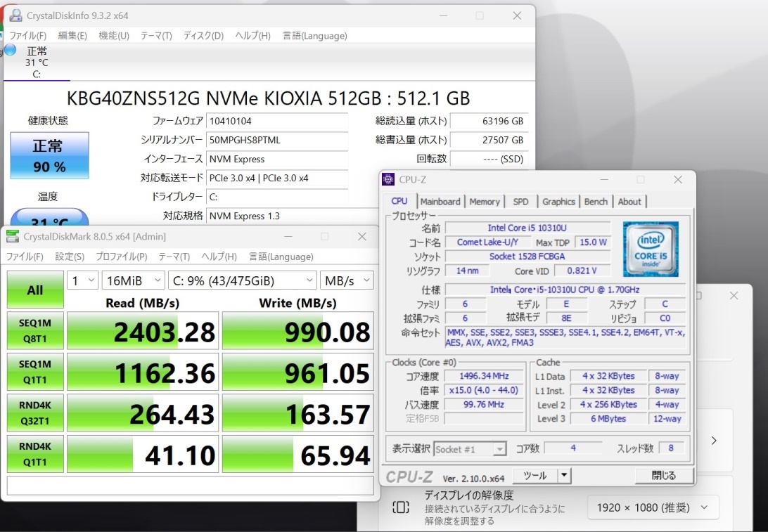The image size is (768, 532).
Task: Run the SEQ1M Q1T1 benchmark
Action: tap(35, 372)
